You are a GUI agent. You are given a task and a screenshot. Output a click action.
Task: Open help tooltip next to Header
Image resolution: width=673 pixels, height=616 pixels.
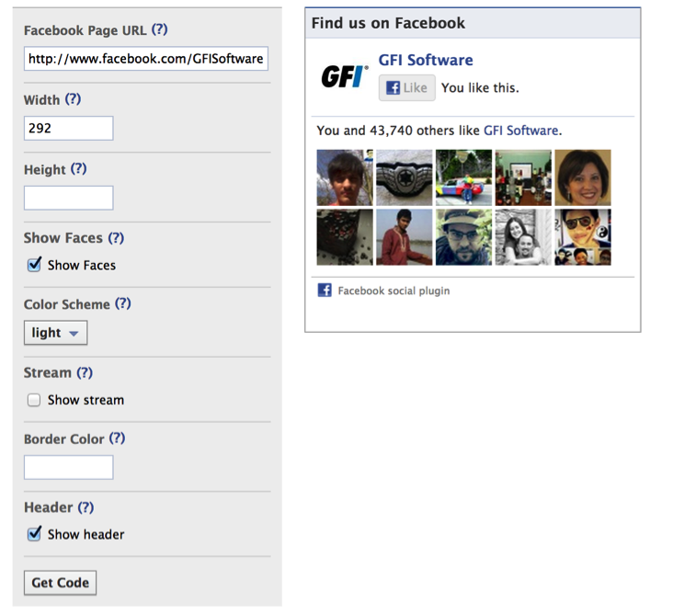(86, 507)
